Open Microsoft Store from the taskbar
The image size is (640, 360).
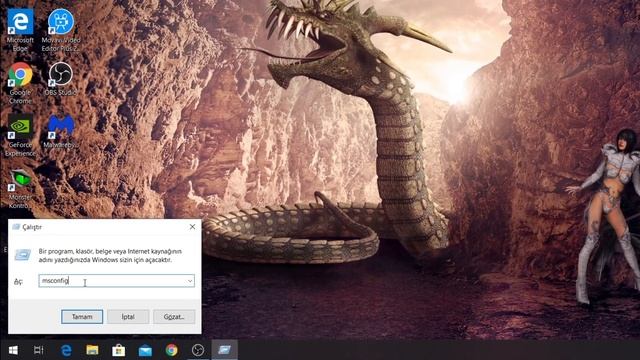click(119, 350)
